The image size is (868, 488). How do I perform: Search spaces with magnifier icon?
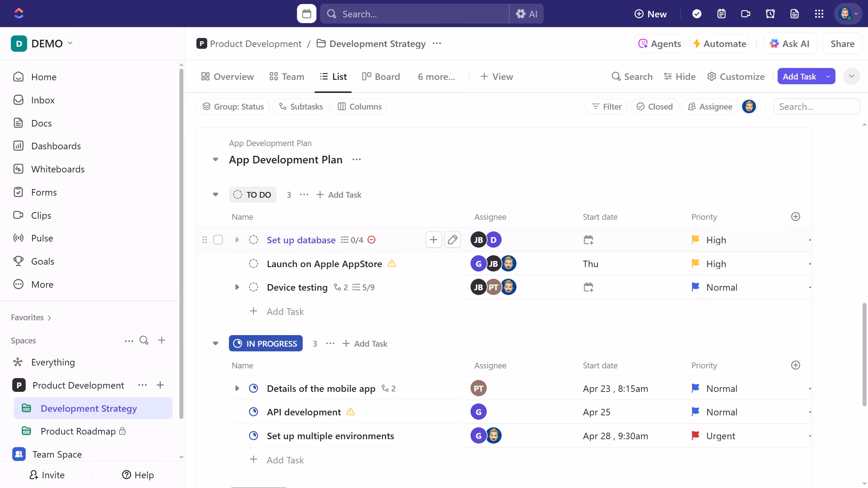tap(144, 341)
